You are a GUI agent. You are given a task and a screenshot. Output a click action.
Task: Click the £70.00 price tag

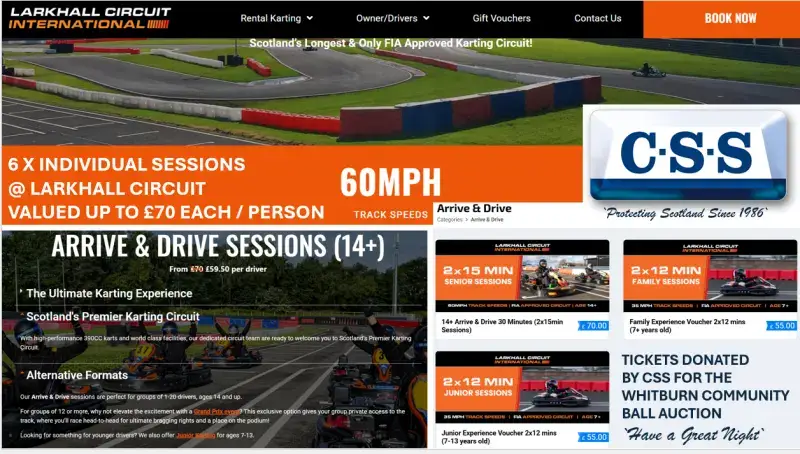pos(593,325)
